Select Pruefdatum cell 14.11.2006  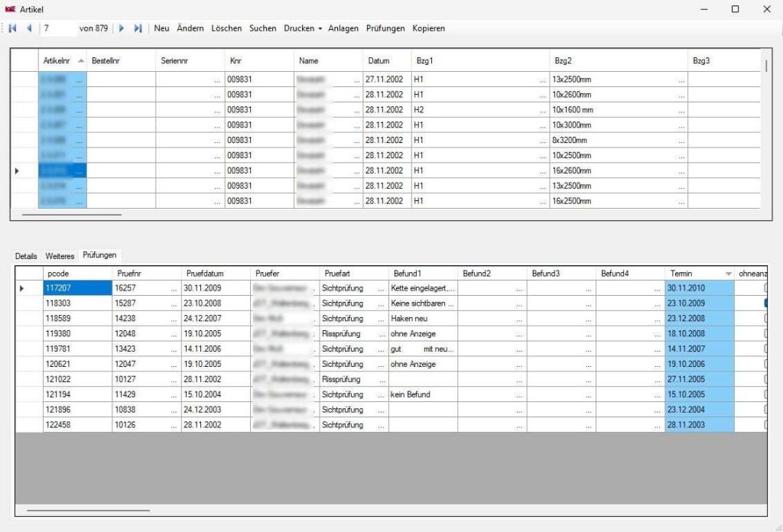click(216, 349)
